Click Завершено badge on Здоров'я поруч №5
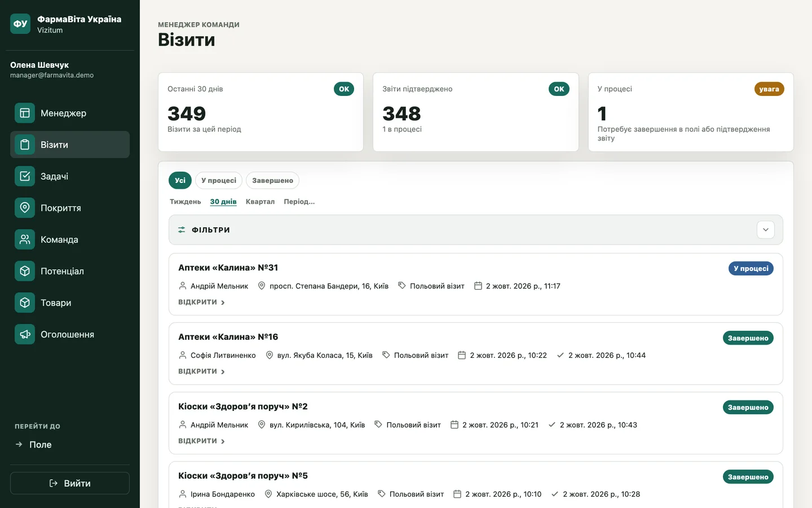The height and width of the screenshot is (508, 812). click(748, 477)
